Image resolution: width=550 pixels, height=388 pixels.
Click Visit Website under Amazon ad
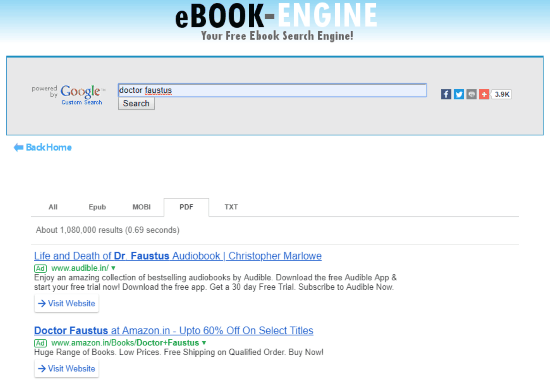(x=67, y=369)
